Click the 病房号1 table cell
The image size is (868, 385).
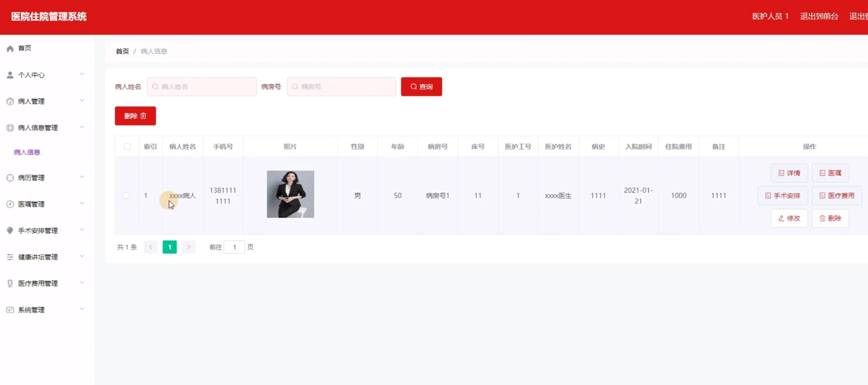tap(438, 195)
